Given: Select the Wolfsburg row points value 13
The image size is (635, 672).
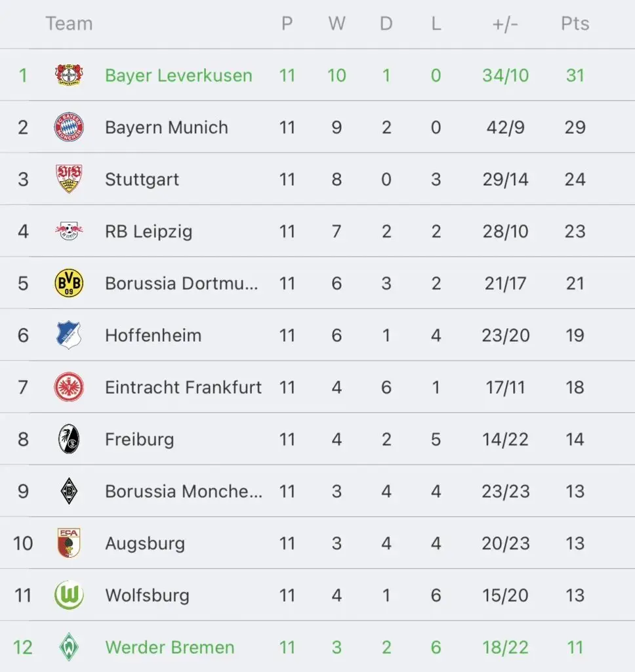Looking at the screenshot, I should [x=575, y=595].
